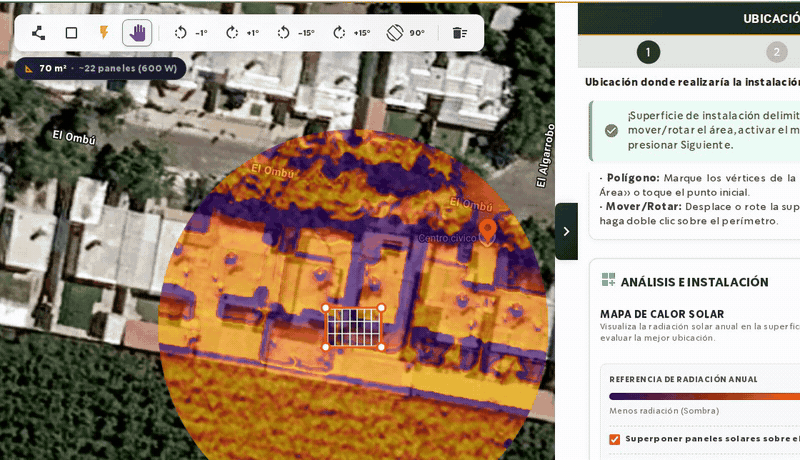Click the top-right handle of panel area
The height and width of the screenshot is (460, 800).
(x=382, y=308)
